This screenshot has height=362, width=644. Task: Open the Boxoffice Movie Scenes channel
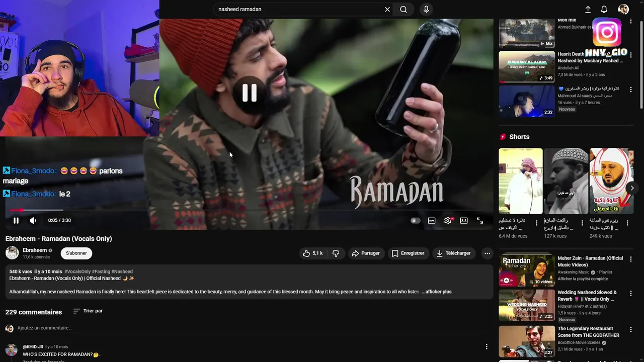[579, 343]
